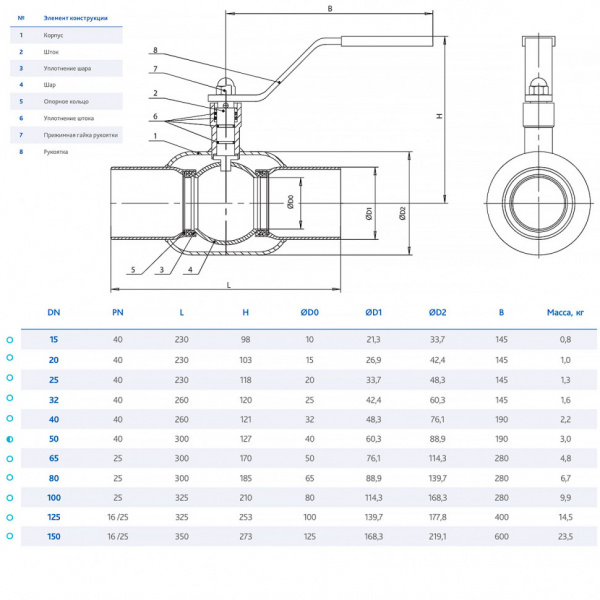Click the 'PN' column header
This screenshot has height=600, width=600.
(118, 312)
